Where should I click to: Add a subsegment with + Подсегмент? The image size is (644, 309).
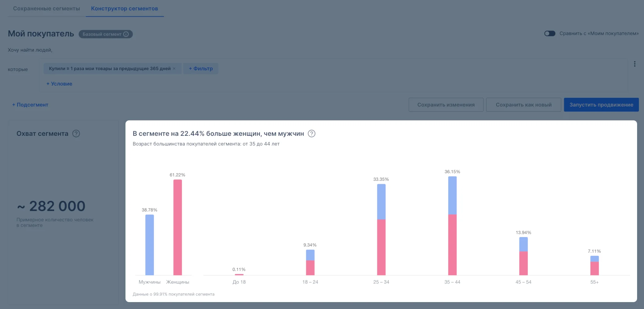click(x=30, y=105)
